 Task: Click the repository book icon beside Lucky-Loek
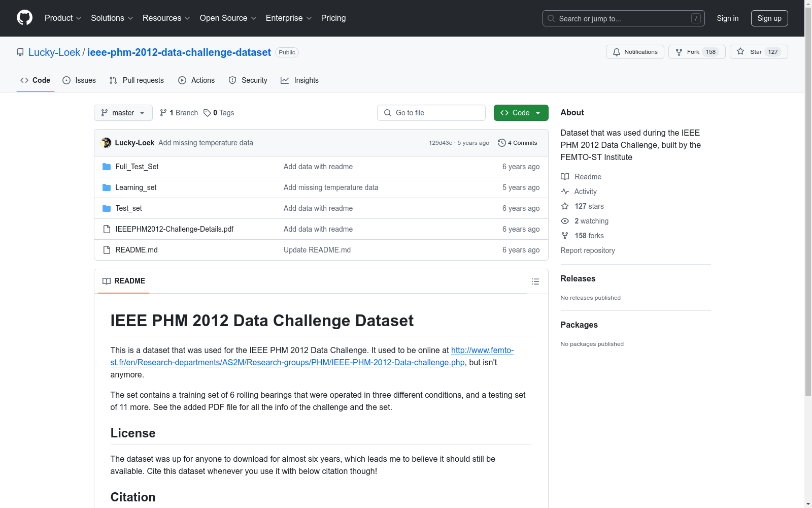tap(20, 52)
